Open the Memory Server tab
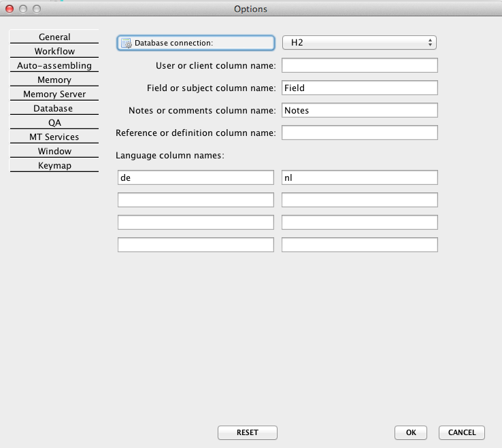Image resolution: width=502 pixels, height=448 pixels. click(x=54, y=94)
